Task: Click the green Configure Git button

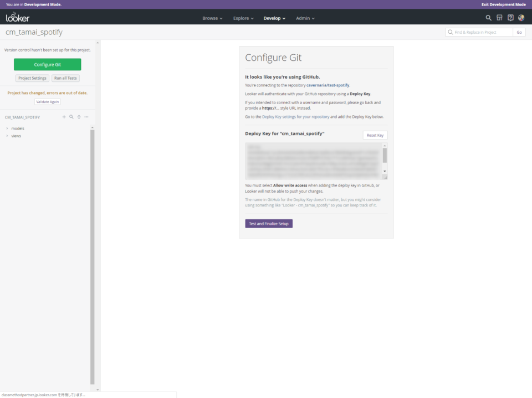Action: (48, 65)
